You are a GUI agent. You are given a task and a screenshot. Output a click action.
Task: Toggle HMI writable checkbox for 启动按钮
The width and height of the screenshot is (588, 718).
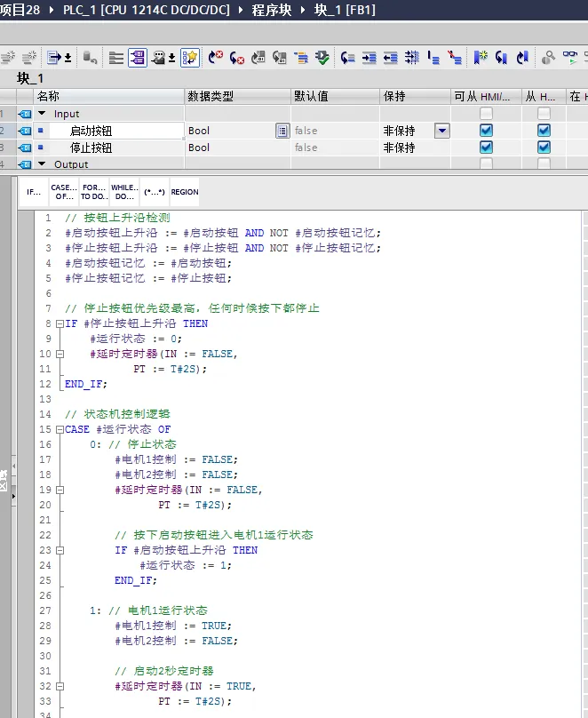pos(544,131)
